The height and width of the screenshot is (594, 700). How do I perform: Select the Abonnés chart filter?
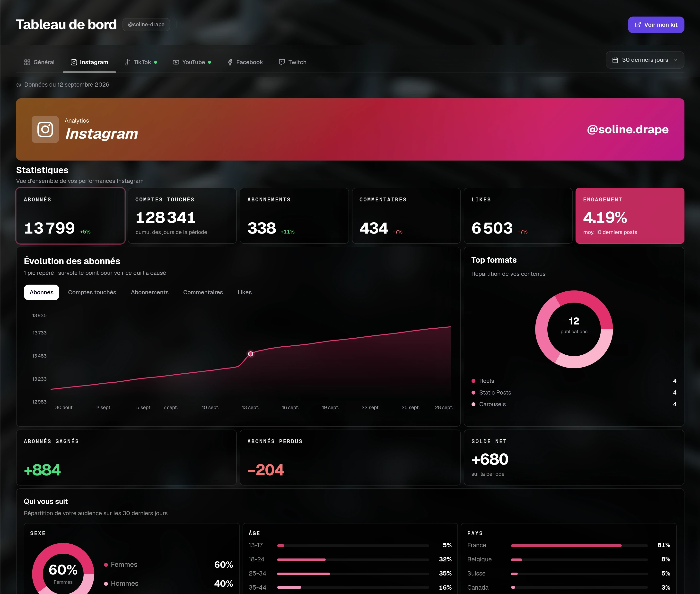[41, 292]
